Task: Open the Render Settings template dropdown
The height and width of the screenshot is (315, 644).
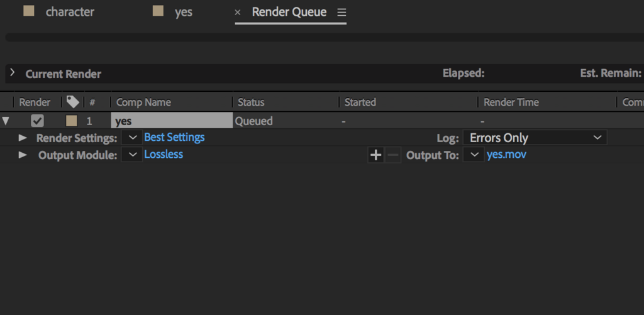Action: [x=132, y=138]
